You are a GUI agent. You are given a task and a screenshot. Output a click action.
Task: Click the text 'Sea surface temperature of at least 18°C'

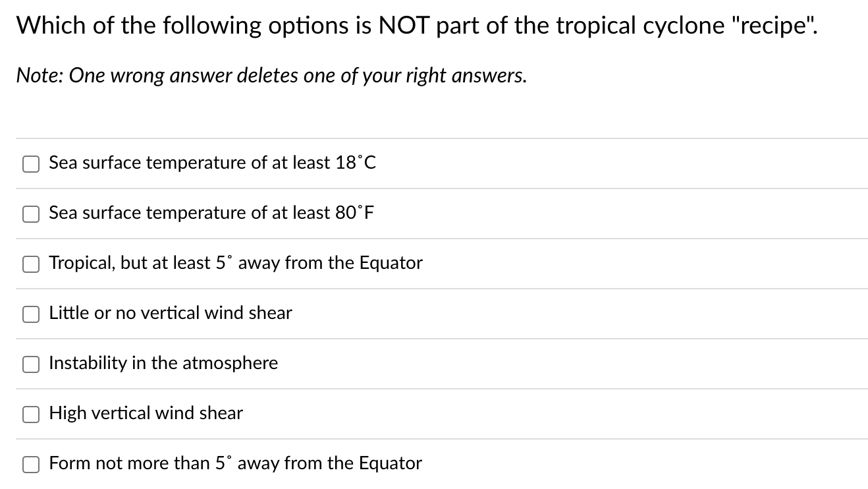tap(212, 163)
